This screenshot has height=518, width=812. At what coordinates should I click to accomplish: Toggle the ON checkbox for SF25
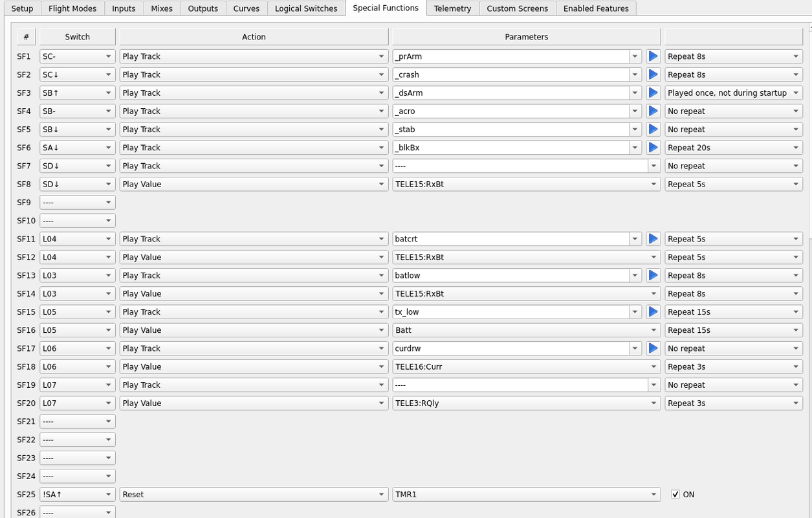coord(675,494)
